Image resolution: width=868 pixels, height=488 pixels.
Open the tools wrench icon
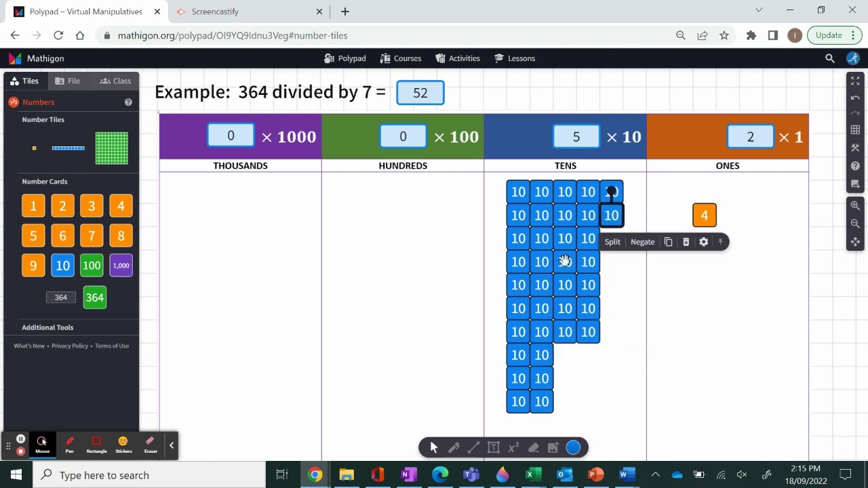click(855, 148)
